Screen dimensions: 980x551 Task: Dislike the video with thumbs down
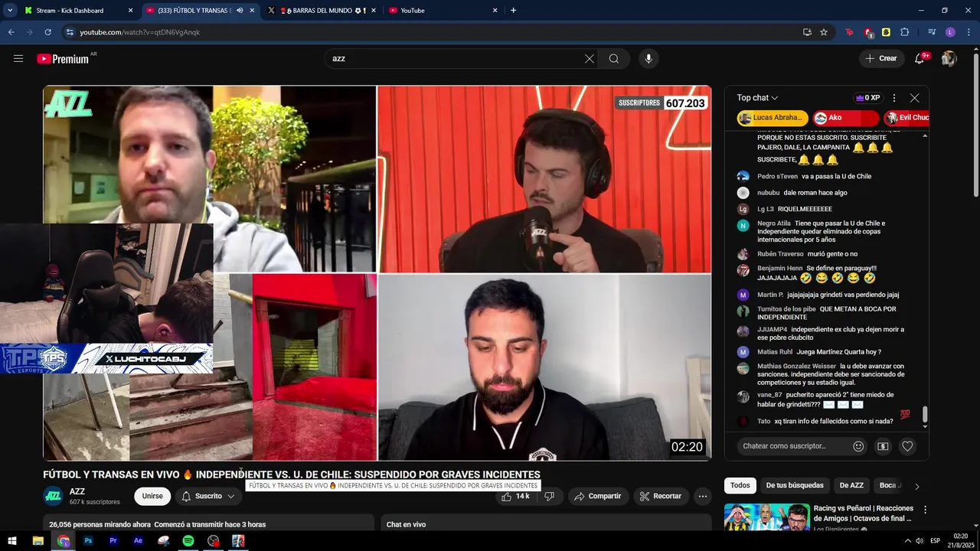coord(549,496)
